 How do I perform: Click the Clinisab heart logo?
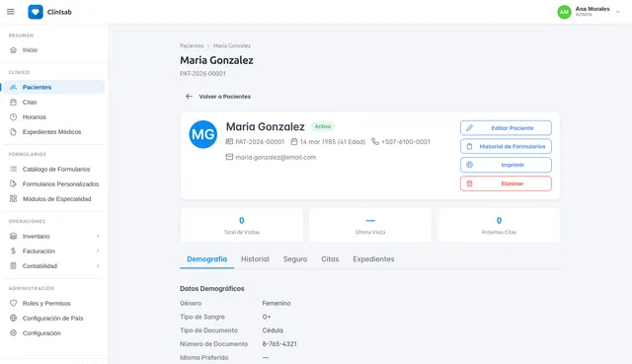click(x=36, y=12)
